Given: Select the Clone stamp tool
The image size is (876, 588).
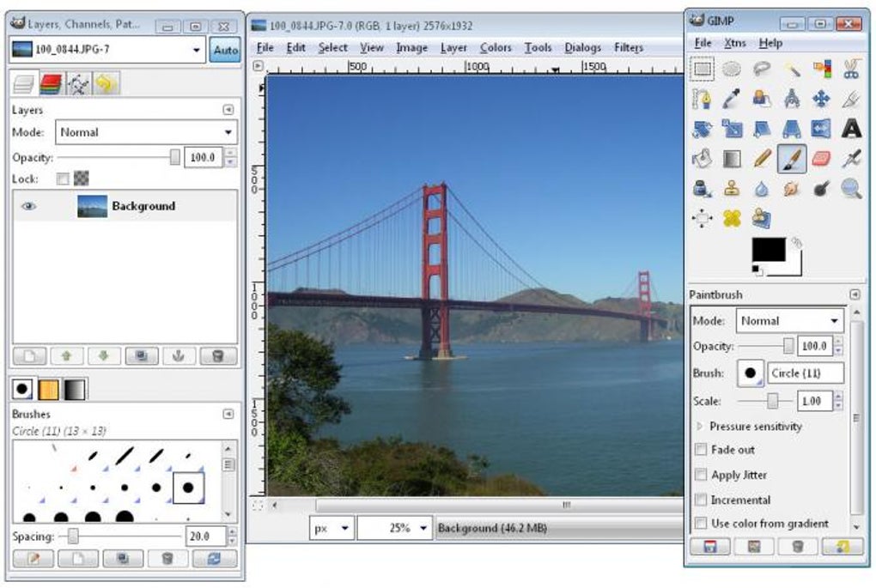Looking at the screenshot, I should click(732, 189).
